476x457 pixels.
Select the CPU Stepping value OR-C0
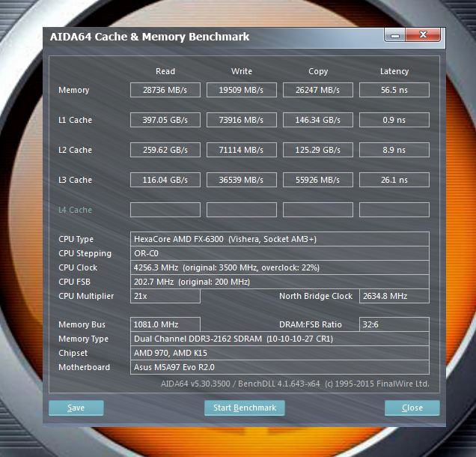(280, 253)
